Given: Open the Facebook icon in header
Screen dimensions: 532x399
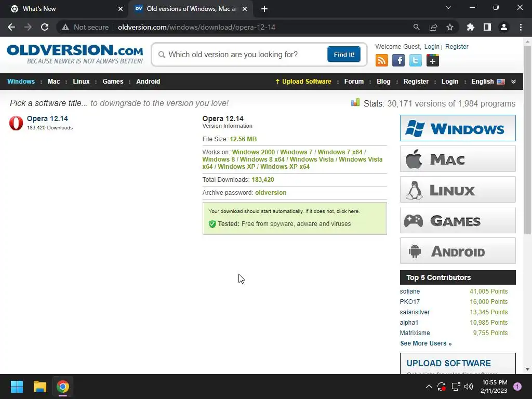Looking at the screenshot, I should click(398, 60).
